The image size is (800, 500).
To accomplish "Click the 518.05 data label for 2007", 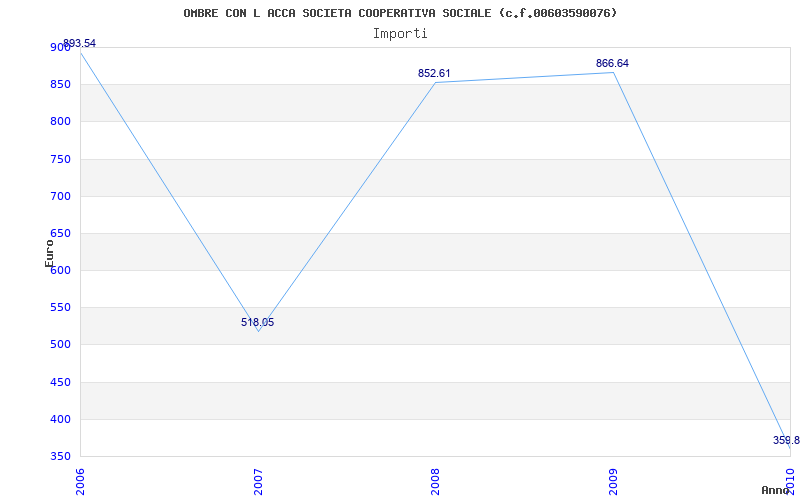I will [258, 322].
